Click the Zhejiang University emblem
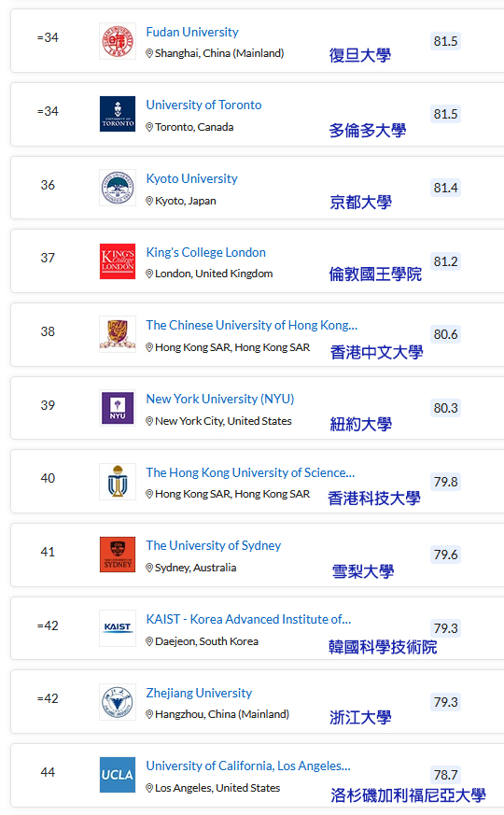This screenshot has width=504, height=815. coord(118,702)
